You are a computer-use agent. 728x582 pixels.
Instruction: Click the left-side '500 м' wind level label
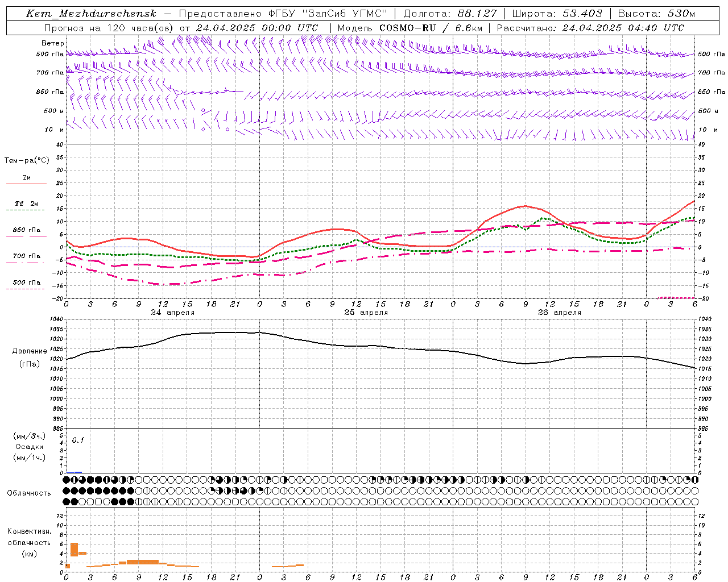pyautogui.click(x=54, y=111)
